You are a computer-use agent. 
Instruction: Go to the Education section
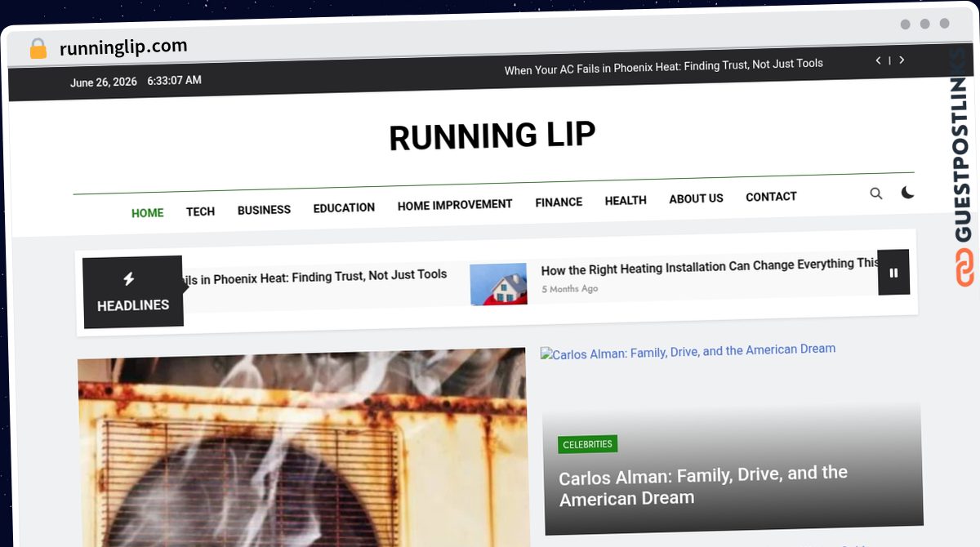tap(344, 207)
